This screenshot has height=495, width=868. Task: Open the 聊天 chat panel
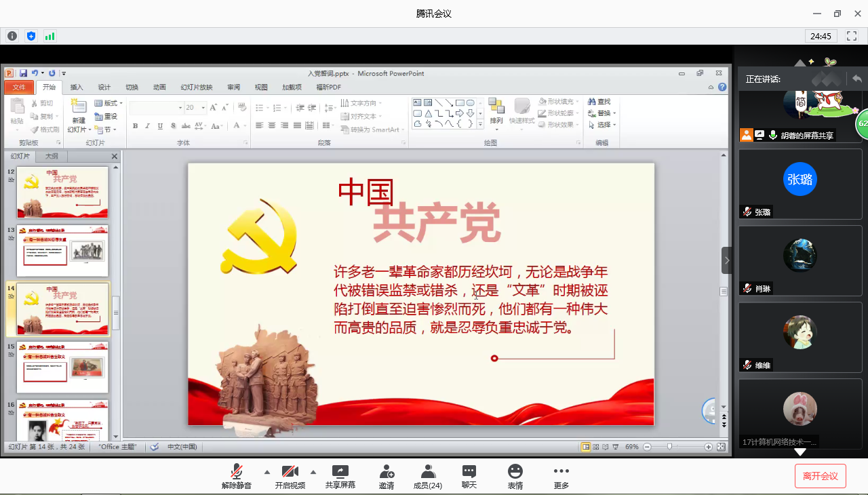pyautogui.click(x=469, y=477)
